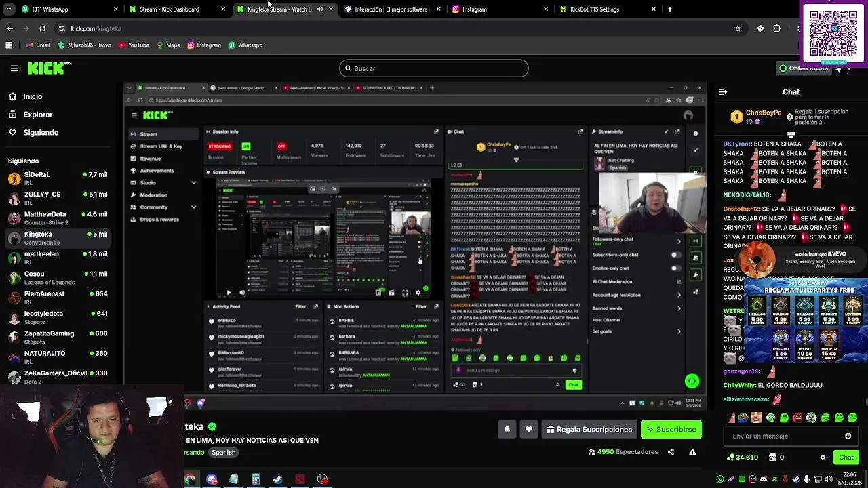Open a new browser tab

pyautogui.click(x=670, y=9)
